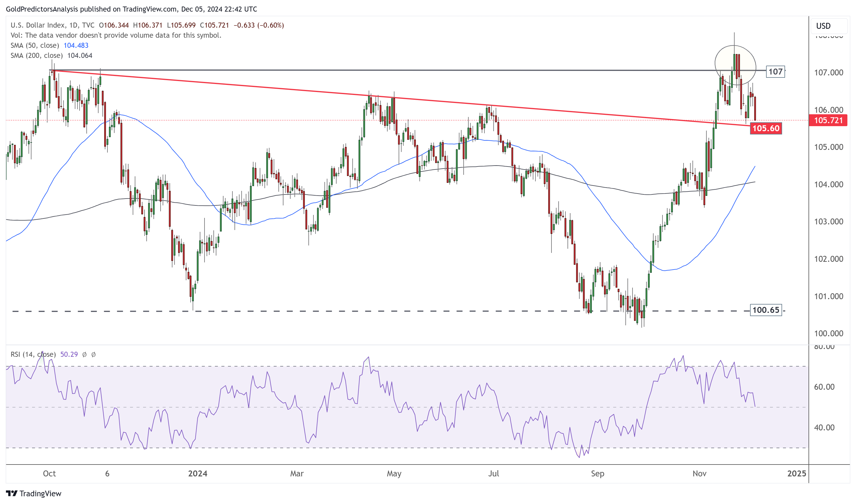Click the GoldPredictorsAnalysis published header text
This screenshot has height=504, width=856.
coord(131,9)
